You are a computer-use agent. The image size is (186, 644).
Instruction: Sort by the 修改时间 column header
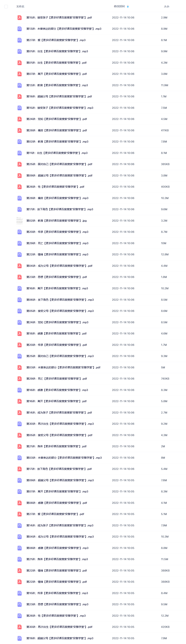119,7
